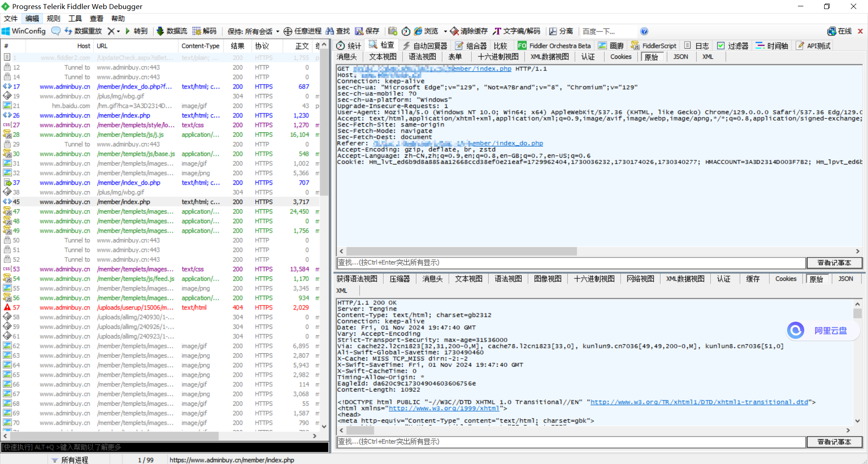Viewport: 868px width, 464px height.
Task: Open the 规则 menu
Action: pos(53,19)
